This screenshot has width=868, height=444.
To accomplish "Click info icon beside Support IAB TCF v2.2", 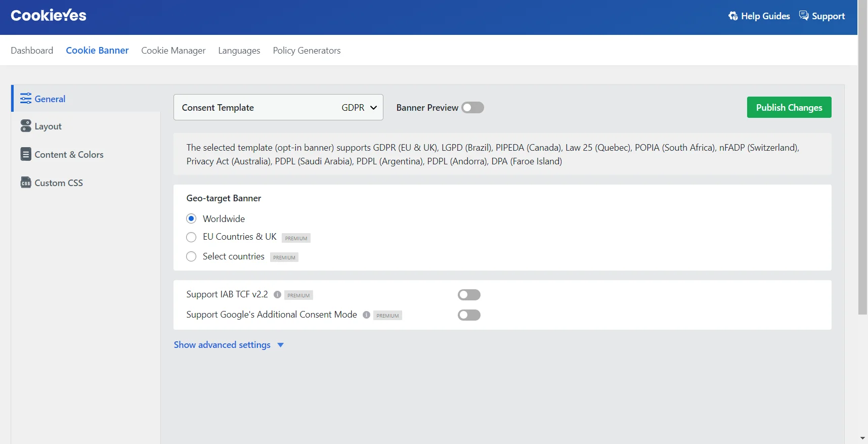I will pos(277,295).
